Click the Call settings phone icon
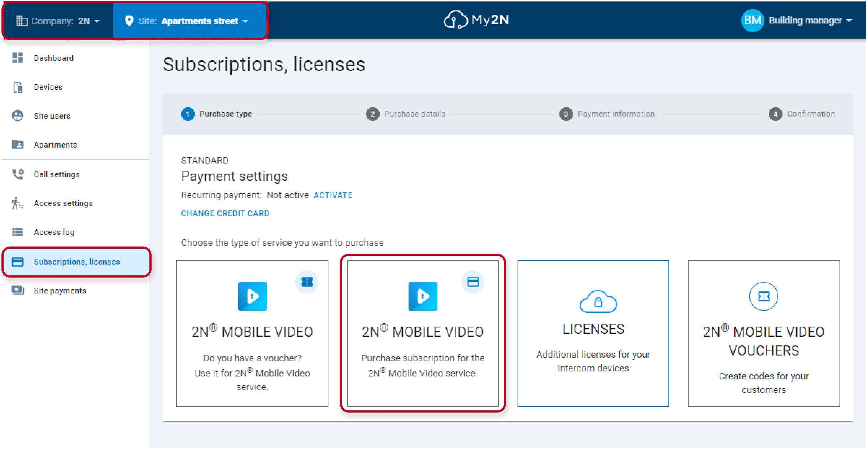 18,174
